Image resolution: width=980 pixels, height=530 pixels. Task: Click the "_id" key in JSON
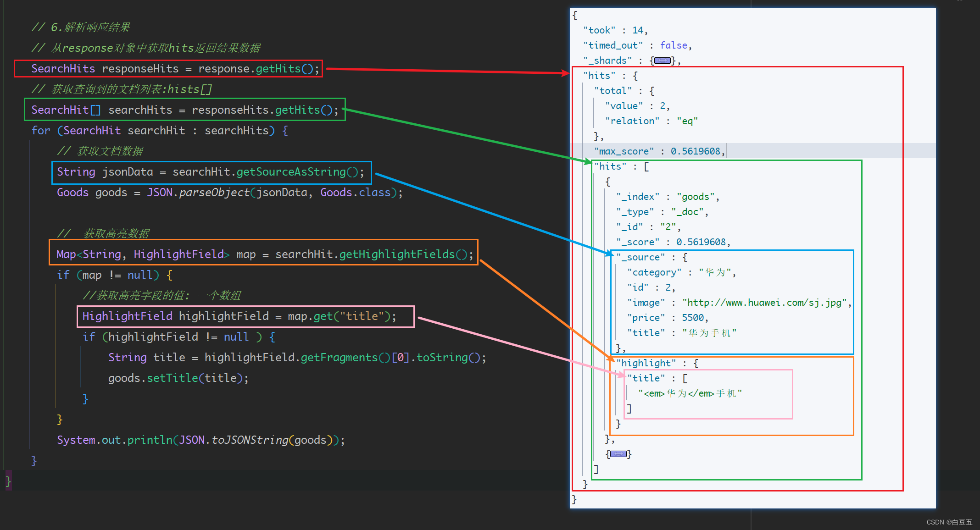629,227
